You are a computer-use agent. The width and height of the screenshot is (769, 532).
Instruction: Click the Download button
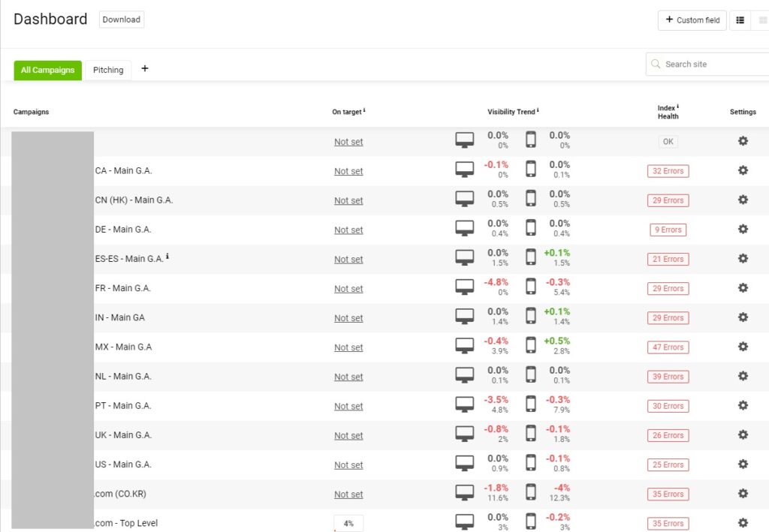click(122, 20)
